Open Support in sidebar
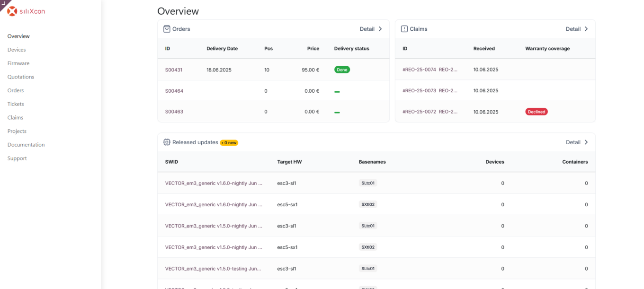This screenshot has height=289, width=644. [x=17, y=158]
